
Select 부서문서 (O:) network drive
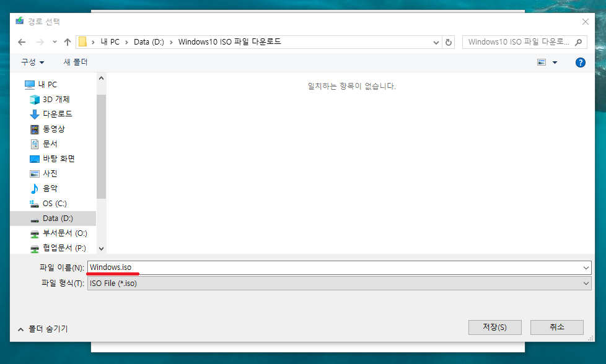[64, 233]
